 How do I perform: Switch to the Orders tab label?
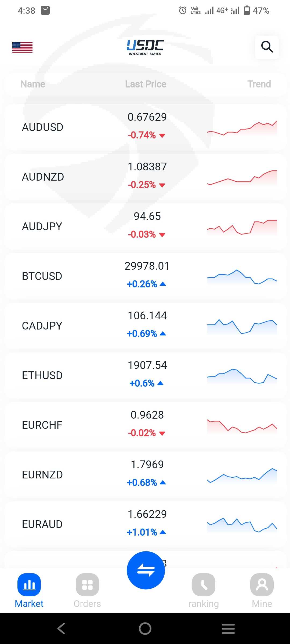pyautogui.click(x=87, y=604)
